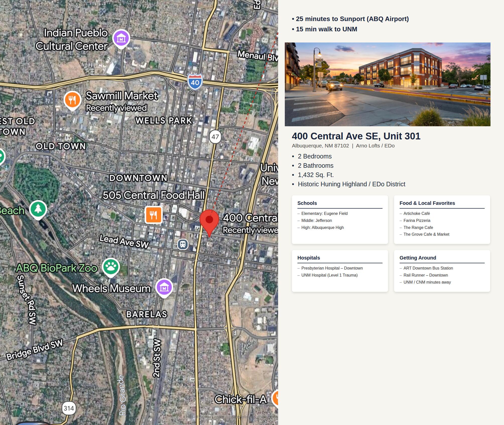
Task: Click the Bridge Blvd SW street label
Action: 34,350
